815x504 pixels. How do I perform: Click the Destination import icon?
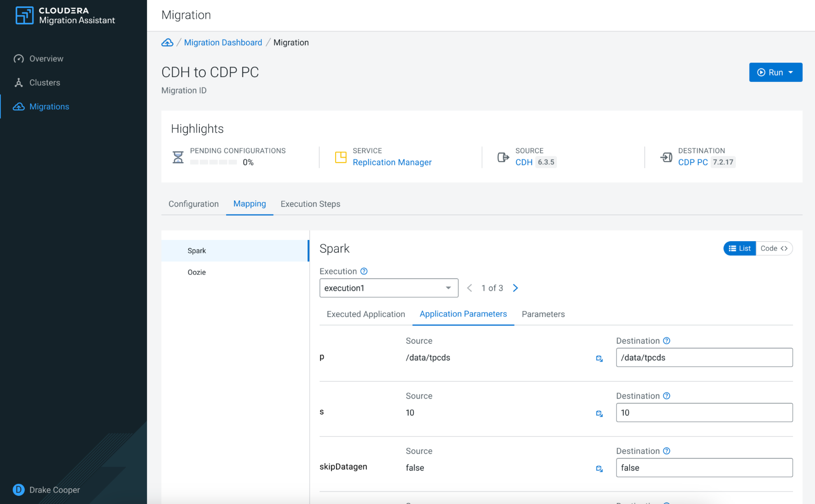[x=666, y=157]
